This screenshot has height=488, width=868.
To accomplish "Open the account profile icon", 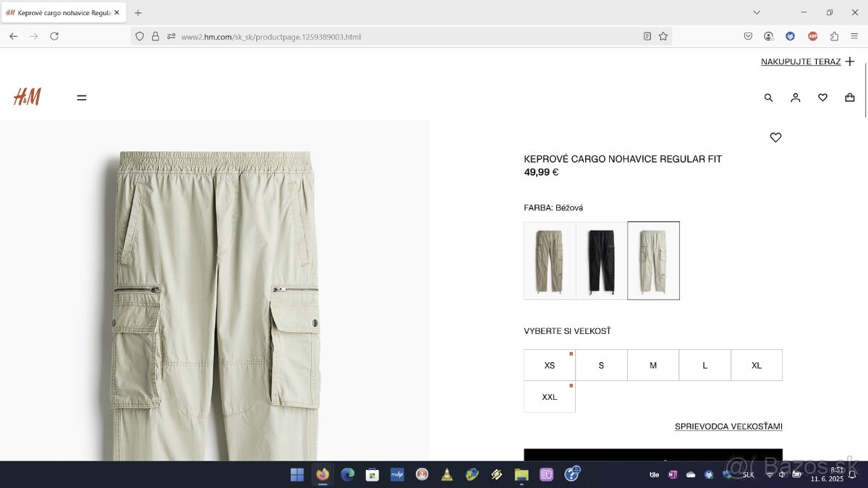I will (795, 98).
